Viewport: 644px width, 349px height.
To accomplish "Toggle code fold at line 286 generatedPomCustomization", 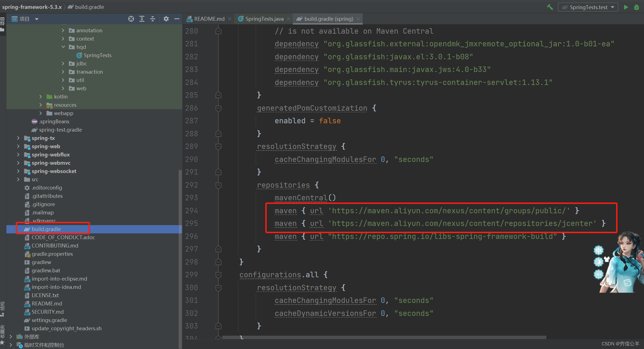I will coord(218,108).
